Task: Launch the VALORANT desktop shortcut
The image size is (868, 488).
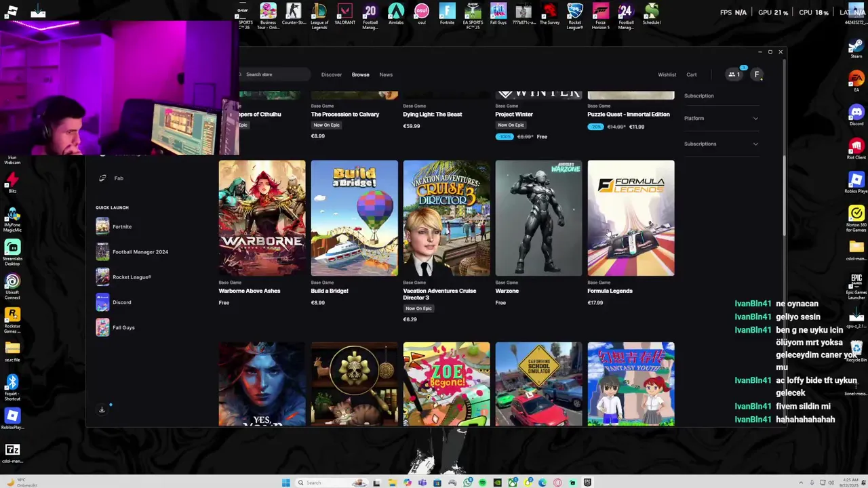Action: [344, 14]
